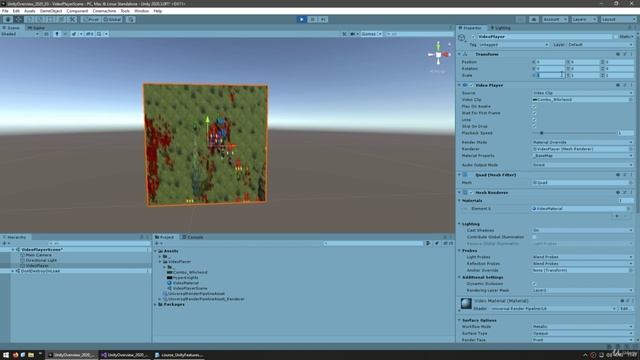This screenshot has height=360, width=640.
Task: Open the Assets menu
Action: point(29,11)
